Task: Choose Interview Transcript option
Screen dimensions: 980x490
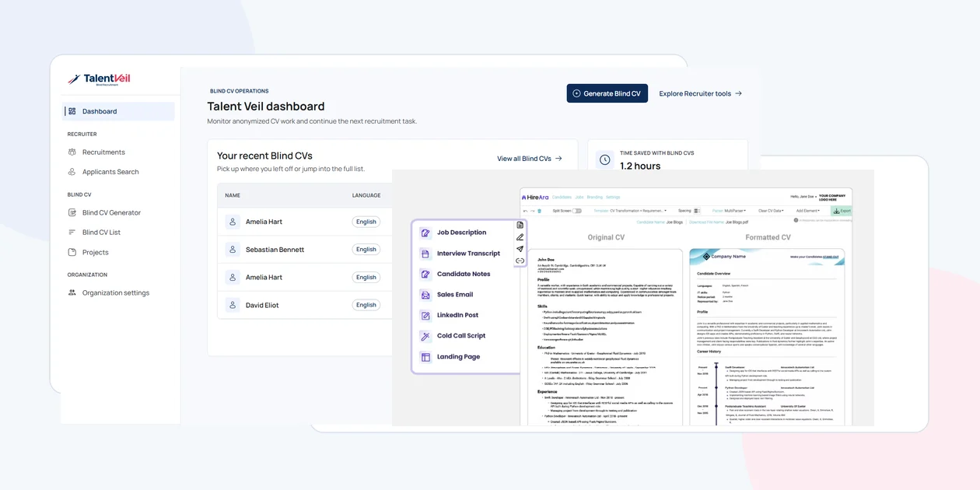Action: pyautogui.click(x=468, y=254)
